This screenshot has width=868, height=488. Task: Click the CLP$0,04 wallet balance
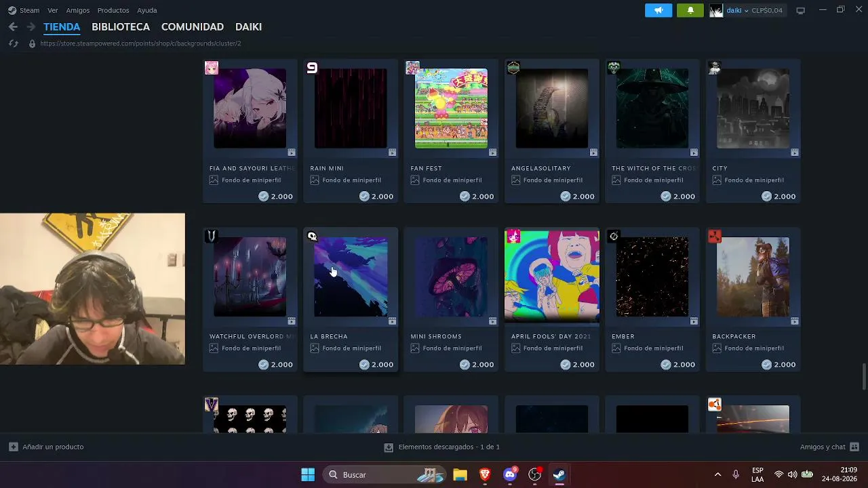(x=767, y=10)
